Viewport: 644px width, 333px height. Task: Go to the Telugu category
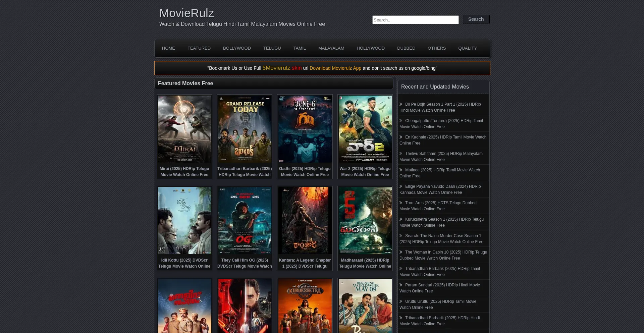(x=272, y=48)
